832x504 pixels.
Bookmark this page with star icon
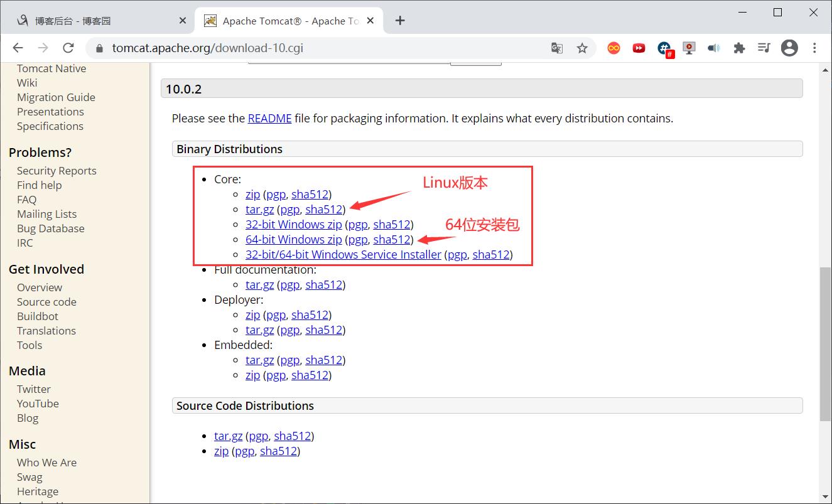click(x=582, y=48)
